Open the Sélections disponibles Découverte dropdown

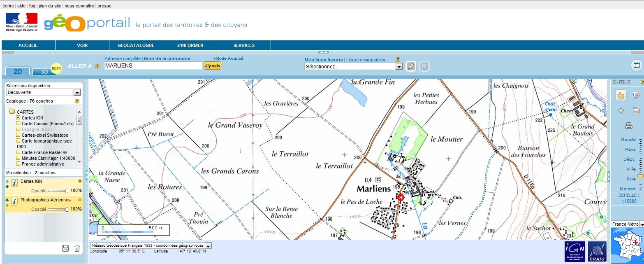[x=43, y=93]
